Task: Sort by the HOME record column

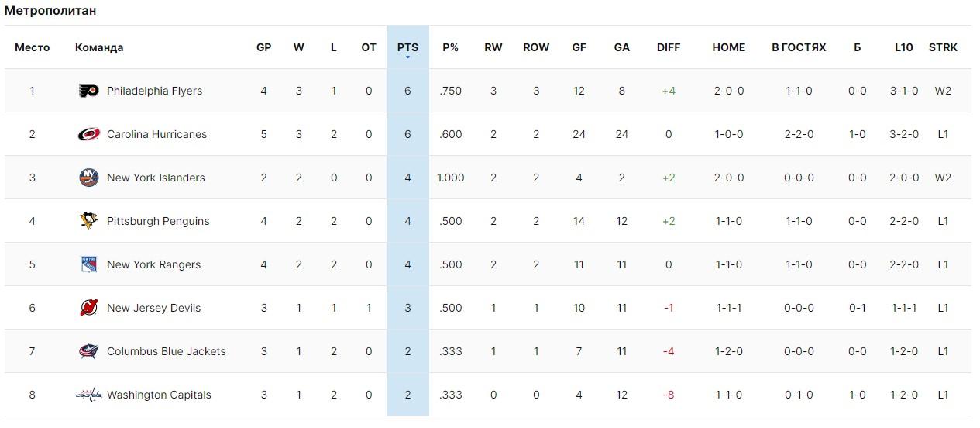Action: point(728,47)
